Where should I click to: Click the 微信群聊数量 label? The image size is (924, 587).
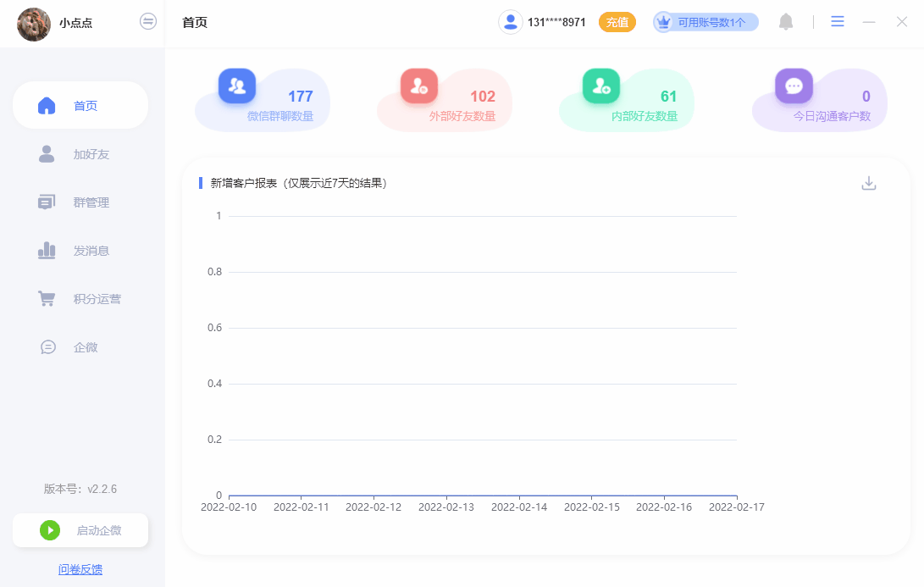pyautogui.click(x=280, y=116)
